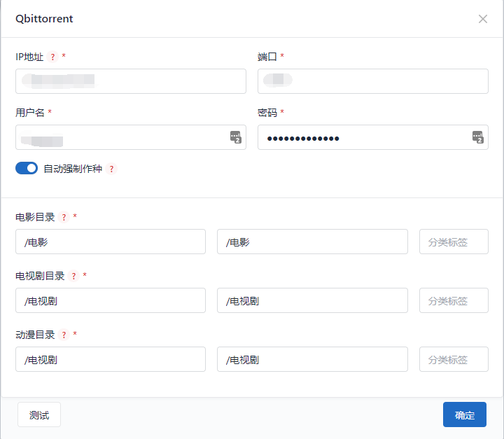The width and height of the screenshot is (504, 439).
Task: Edit first 动漫目录 path field
Action: pyautogui.click(x=111, y=359)
